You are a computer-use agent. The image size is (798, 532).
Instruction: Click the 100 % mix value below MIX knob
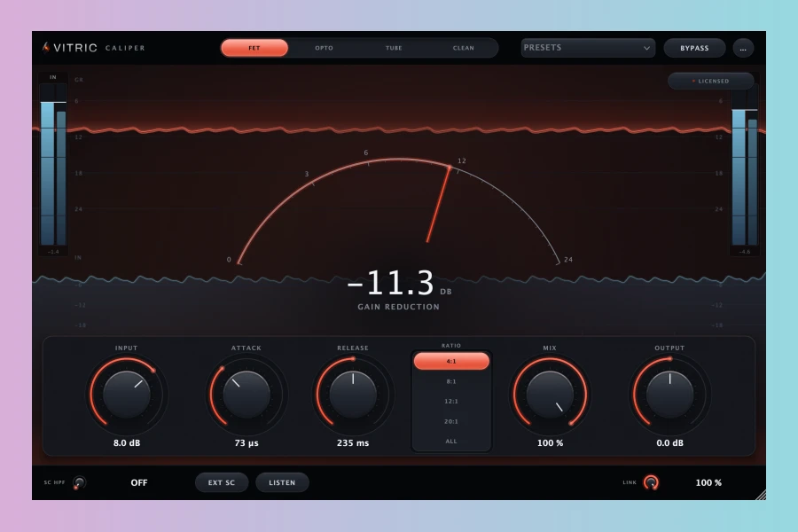[x=550, y=443]
